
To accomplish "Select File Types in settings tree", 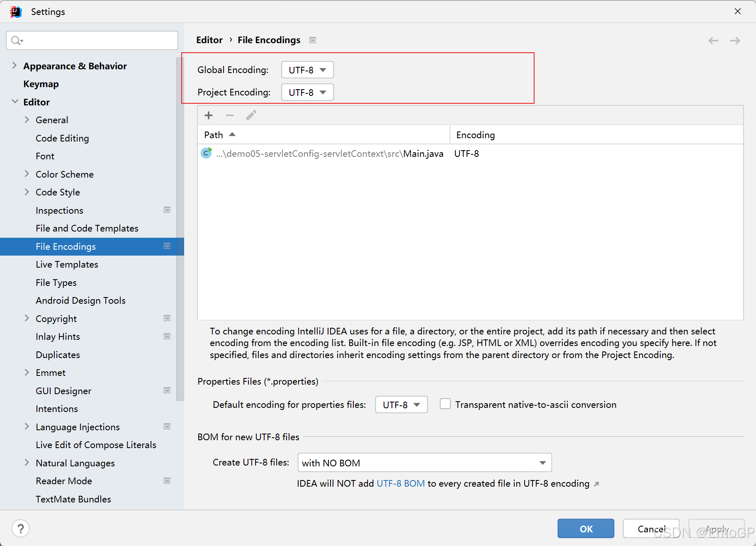I will [56, 283].
